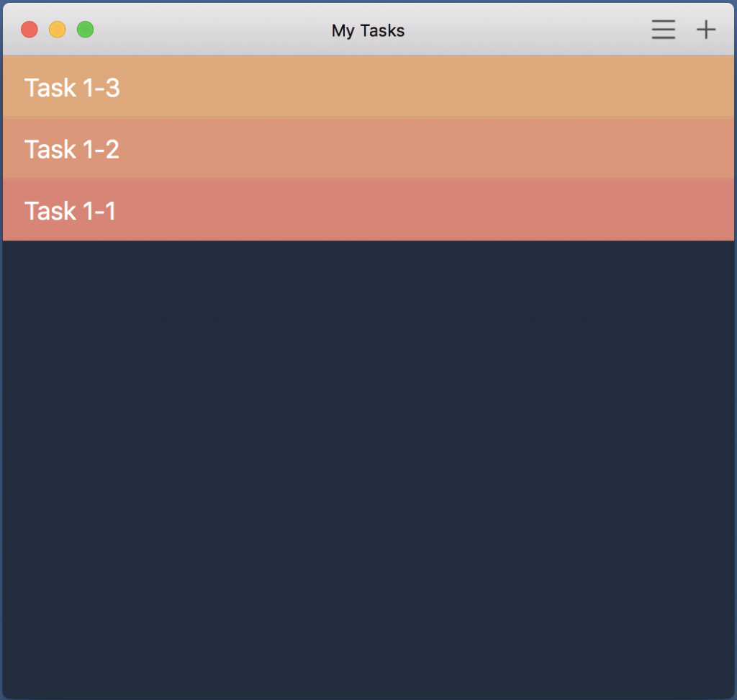Viewport: 737px width, 700px height.
Task: Maximize window with the green button
Action: click(x=85, y=30)
